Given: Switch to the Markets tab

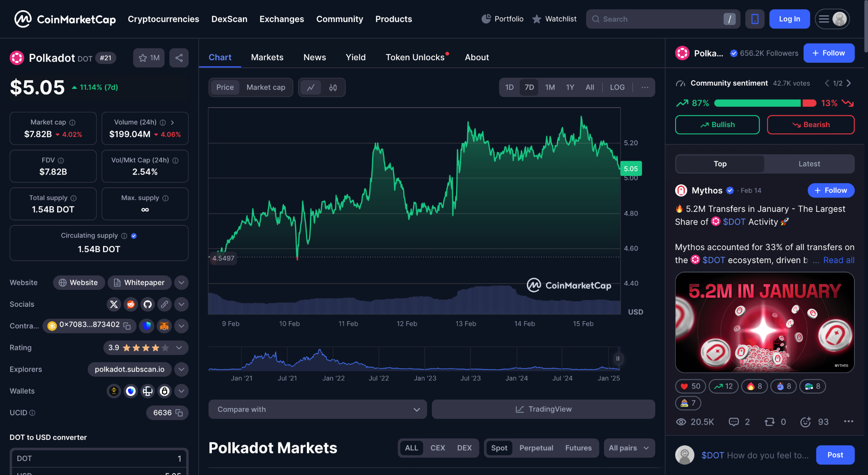Looking at the screenshot, I should tap(267, 57).
